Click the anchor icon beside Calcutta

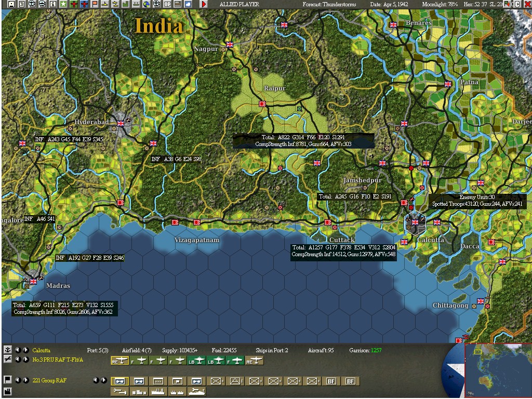8,350
